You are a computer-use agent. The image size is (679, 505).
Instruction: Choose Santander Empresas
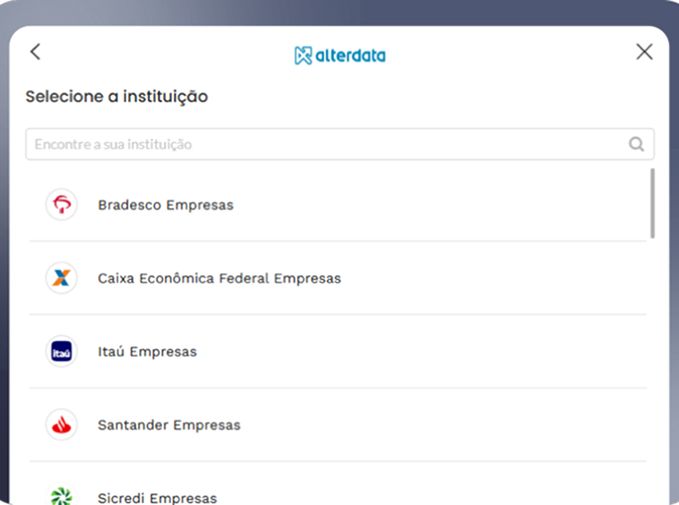click(169, 425)
